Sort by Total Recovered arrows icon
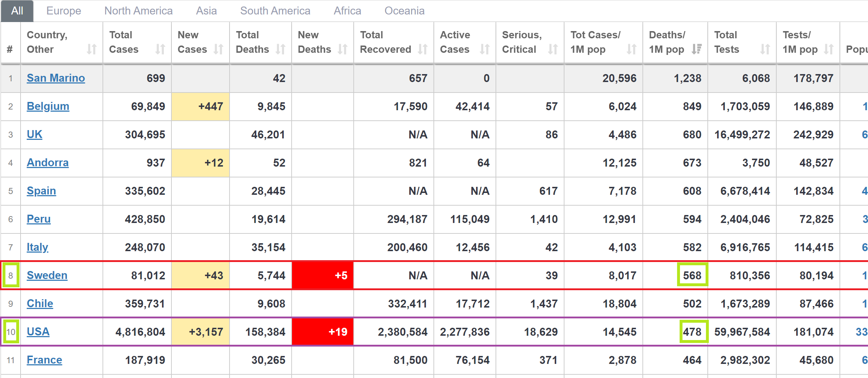This screenshot has height=378, width=868. click(x=423, y=49)
